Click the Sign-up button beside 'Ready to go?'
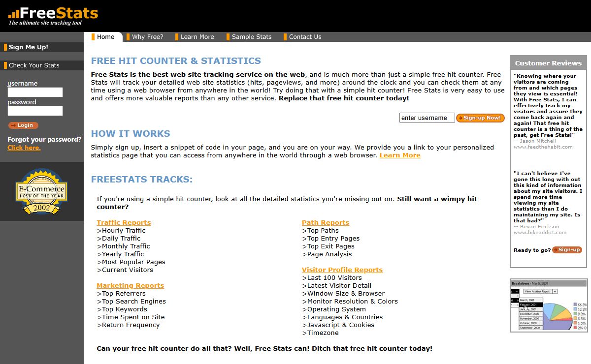Screen dimensions: 591x364 (x=567, y=250)
